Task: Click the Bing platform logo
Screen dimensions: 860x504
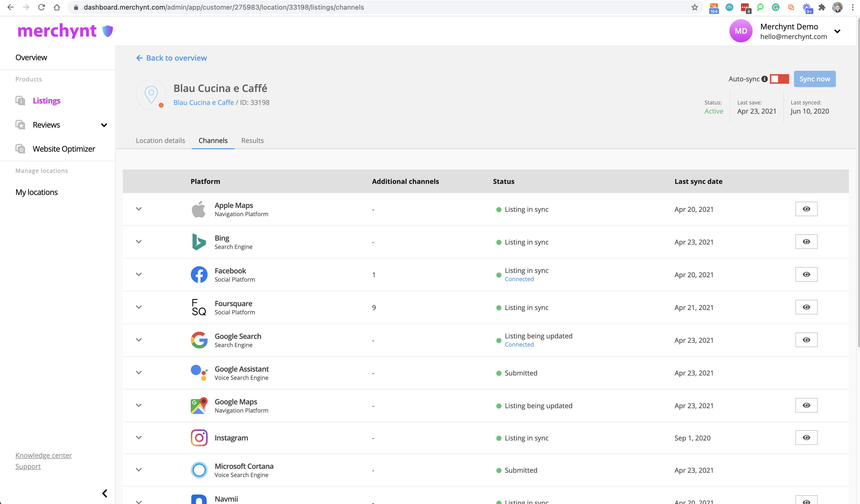Action: click(199, 242)
